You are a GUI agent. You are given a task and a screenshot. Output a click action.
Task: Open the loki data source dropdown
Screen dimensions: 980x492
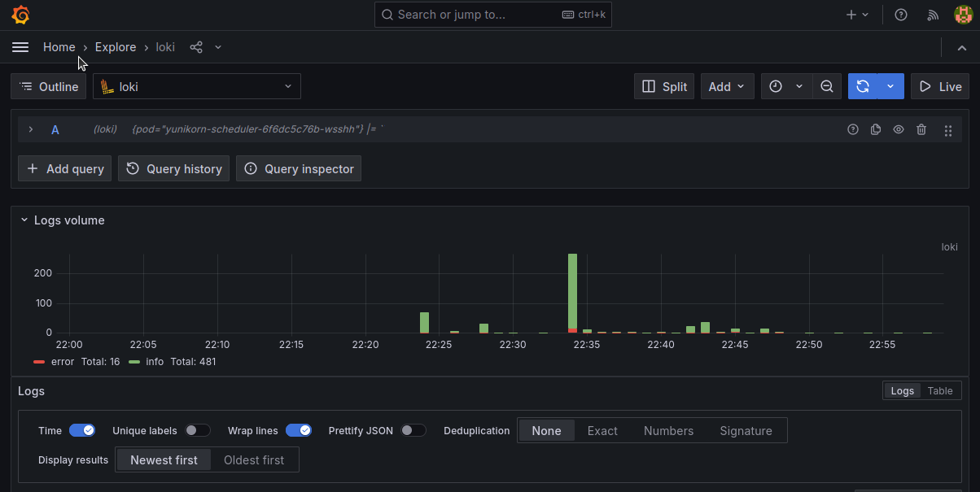(197, 86)
